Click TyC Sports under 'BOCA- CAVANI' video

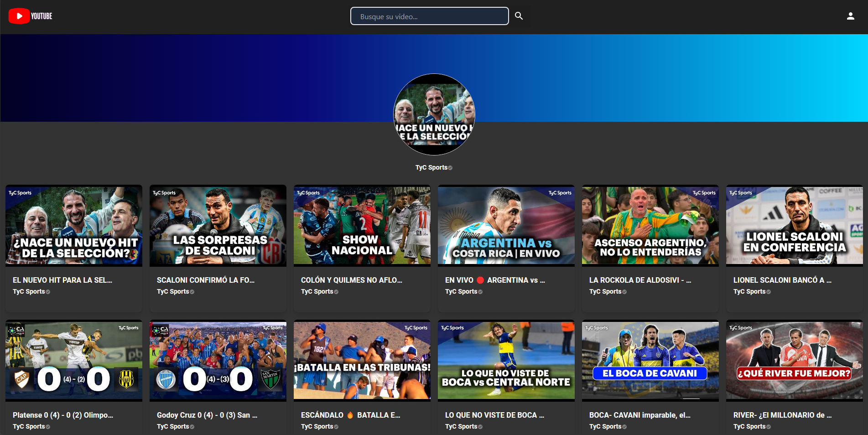(605, 426)
